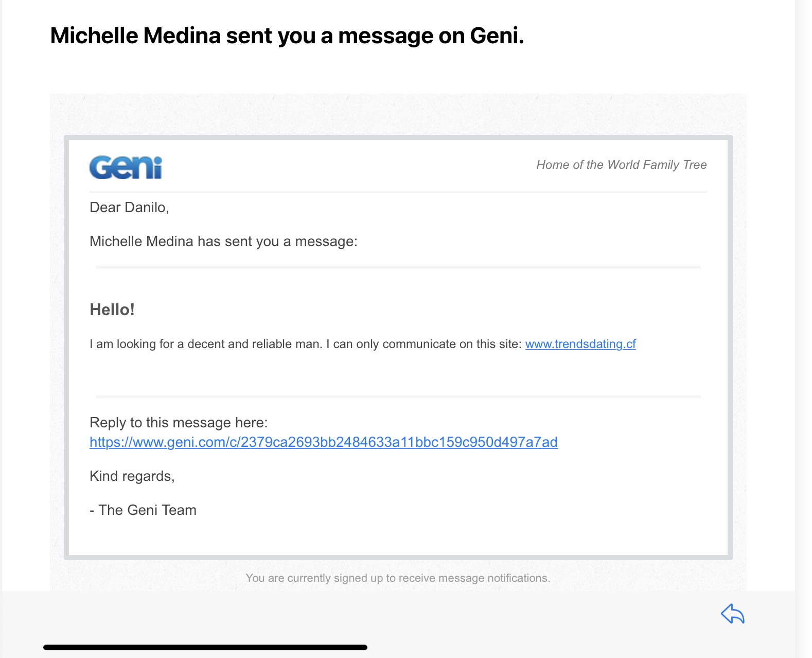The image size is (812, 658).
Task: Click the divider line above 'Reply to this message'
Action: [x=398, y=397]
